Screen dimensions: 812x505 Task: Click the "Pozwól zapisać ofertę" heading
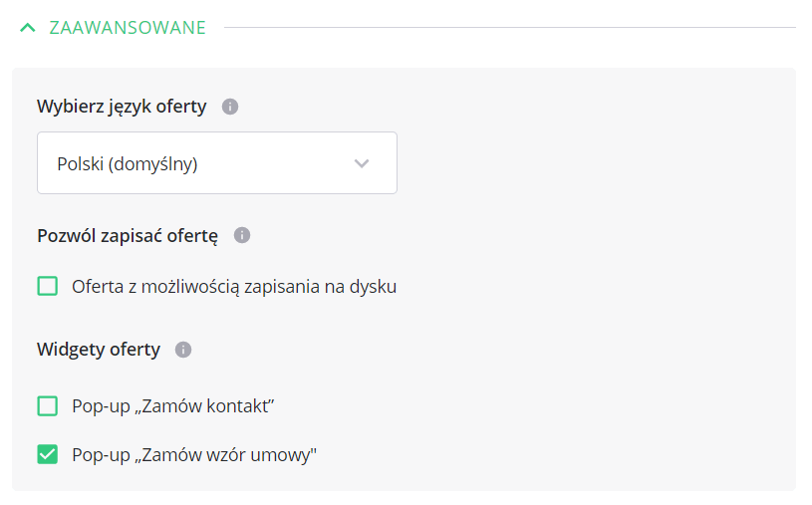click(128, 236)
